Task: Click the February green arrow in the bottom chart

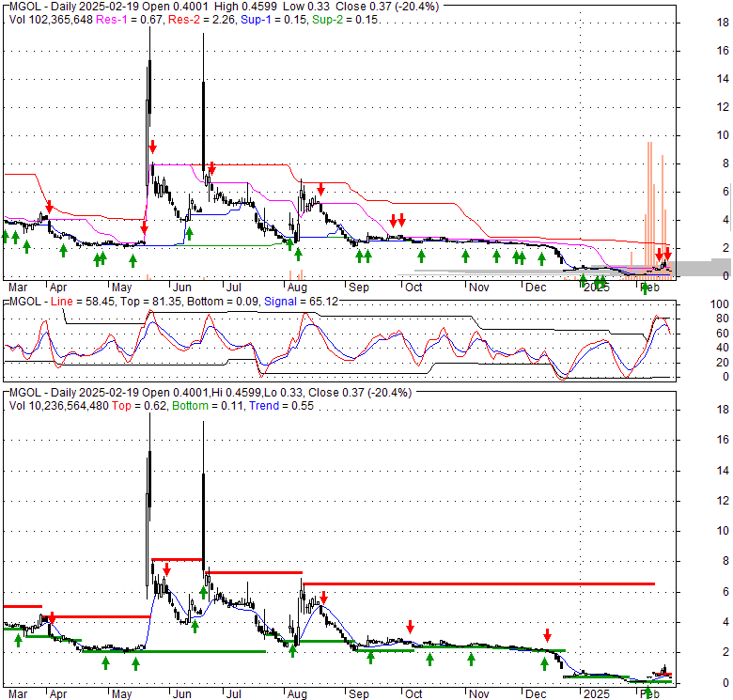Action: point(647,692)
